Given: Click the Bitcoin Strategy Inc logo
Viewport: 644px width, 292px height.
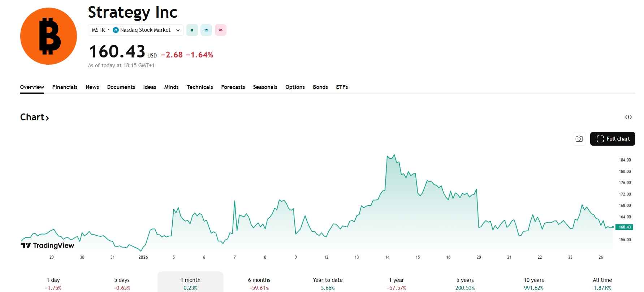Looking at the screenshot, I should [x=48, y=36].
